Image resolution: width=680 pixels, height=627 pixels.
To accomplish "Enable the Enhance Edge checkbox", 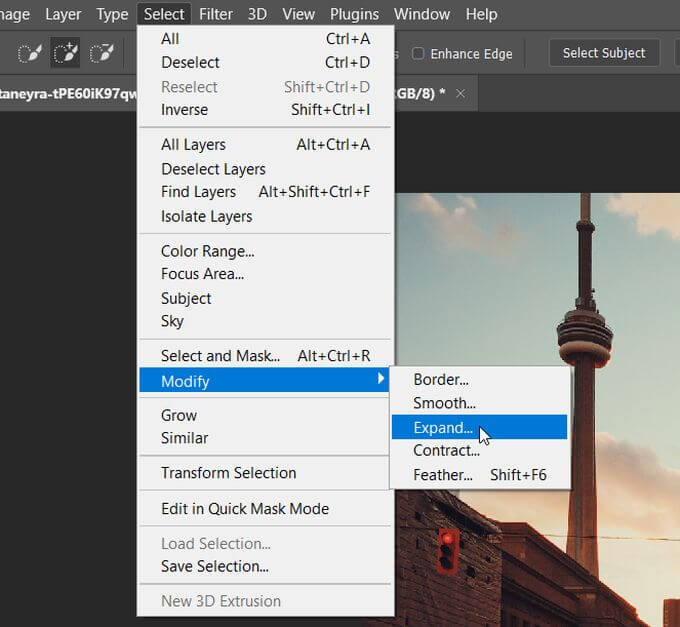I will point(419,53).
